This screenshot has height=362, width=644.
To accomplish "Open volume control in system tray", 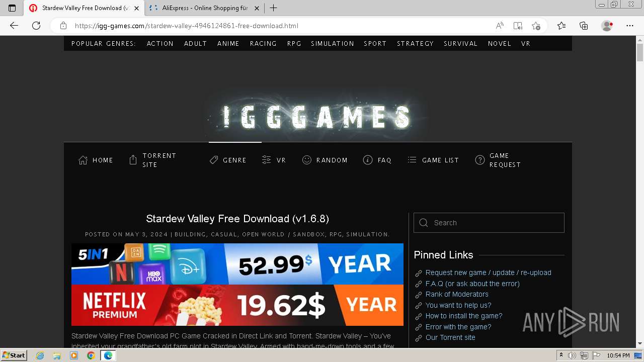I will 572,355.
